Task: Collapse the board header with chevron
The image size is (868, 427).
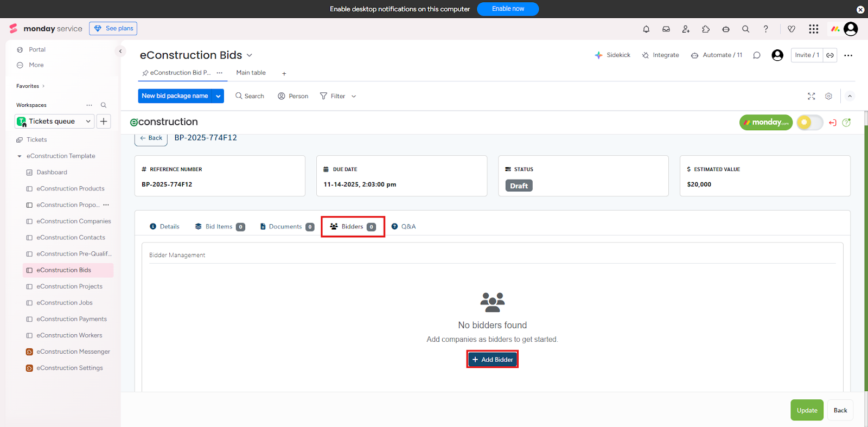Action: pos(850,96)
